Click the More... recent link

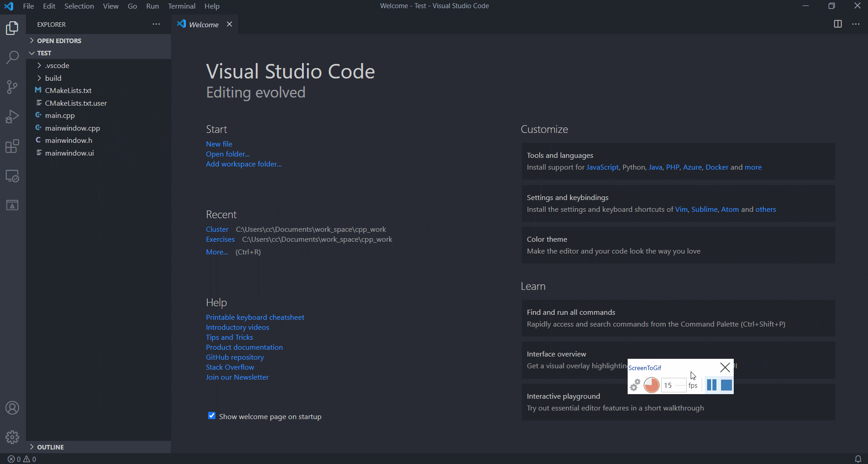coord(217,252)
